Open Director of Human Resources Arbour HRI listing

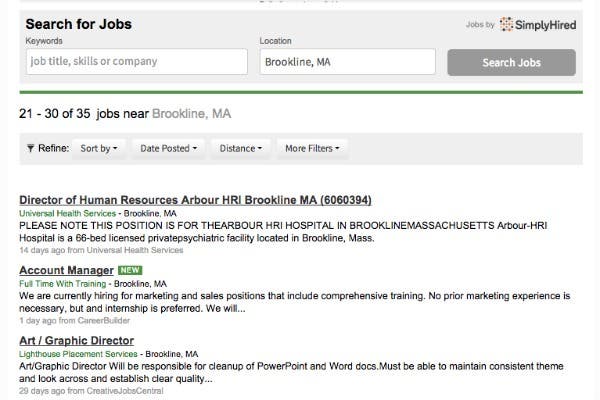pyautogui.click(x=195, y=200)
